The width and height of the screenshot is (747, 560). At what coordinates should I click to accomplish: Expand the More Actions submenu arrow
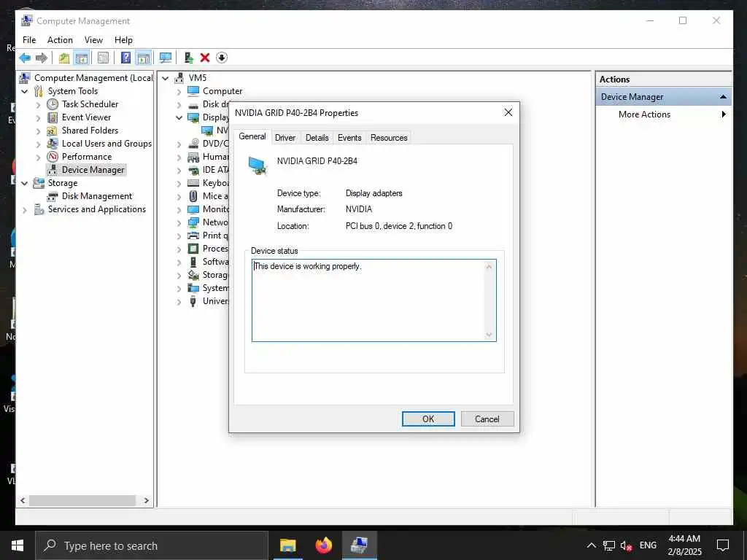click(724, 114)
